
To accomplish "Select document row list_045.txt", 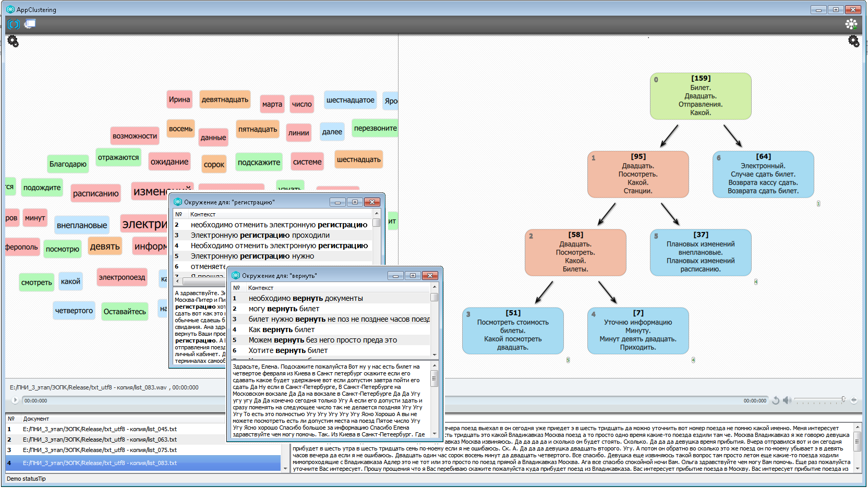I will (99, 429).
